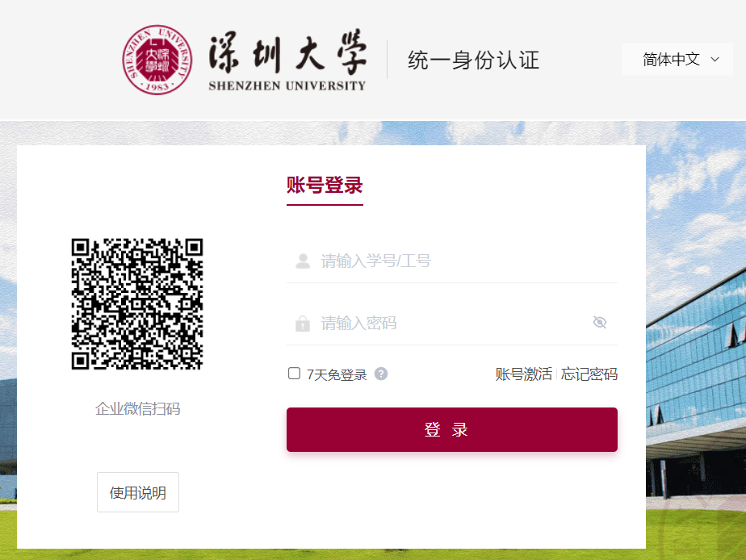Toggle password visibility with the eye icon

[599, 323]
